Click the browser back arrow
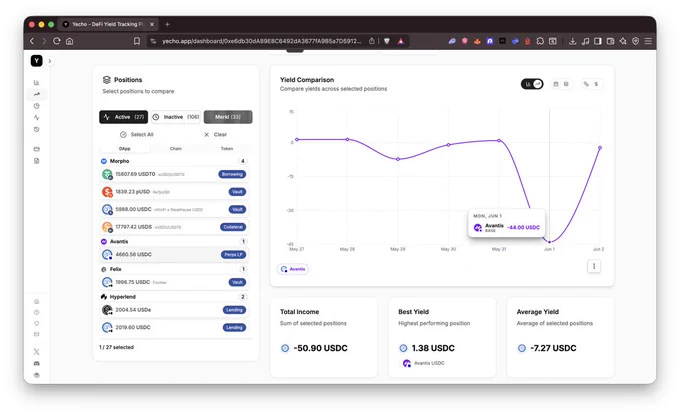Viewport: 680px width, 415px height. 32,41
